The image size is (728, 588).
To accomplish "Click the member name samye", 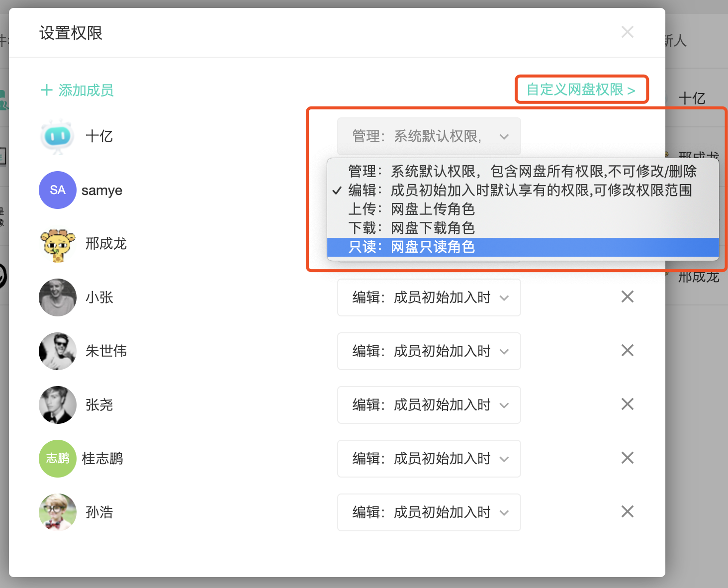I will pos(102,191).
